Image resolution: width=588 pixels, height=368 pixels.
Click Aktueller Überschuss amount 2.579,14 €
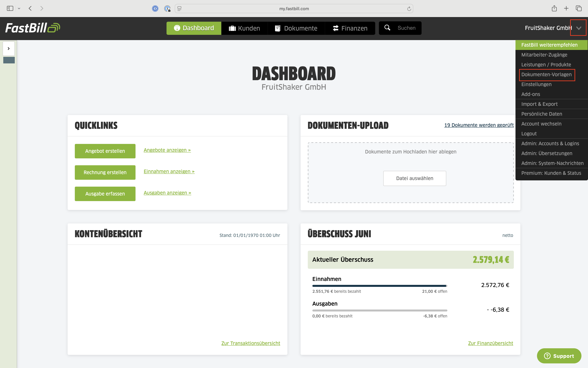pos(491,260)
